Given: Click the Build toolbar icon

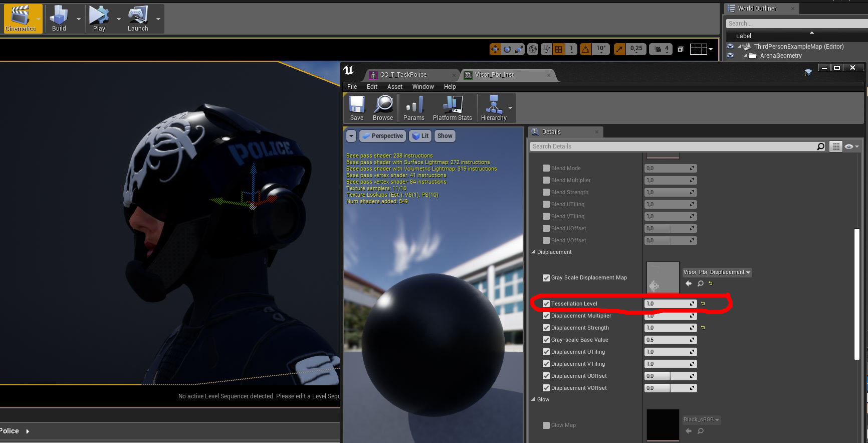Looking at the screenshot, I should (59, 19).
